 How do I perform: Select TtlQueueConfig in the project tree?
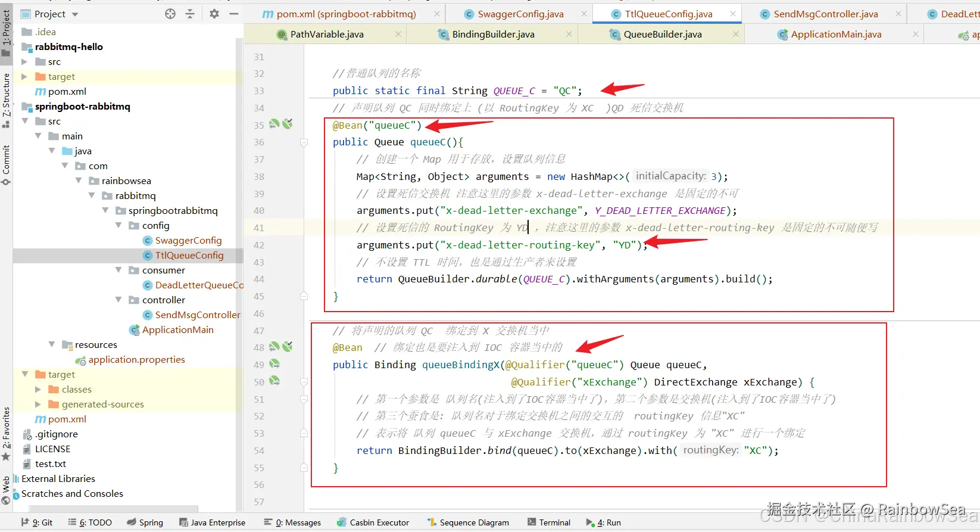(x=189, y=255)
